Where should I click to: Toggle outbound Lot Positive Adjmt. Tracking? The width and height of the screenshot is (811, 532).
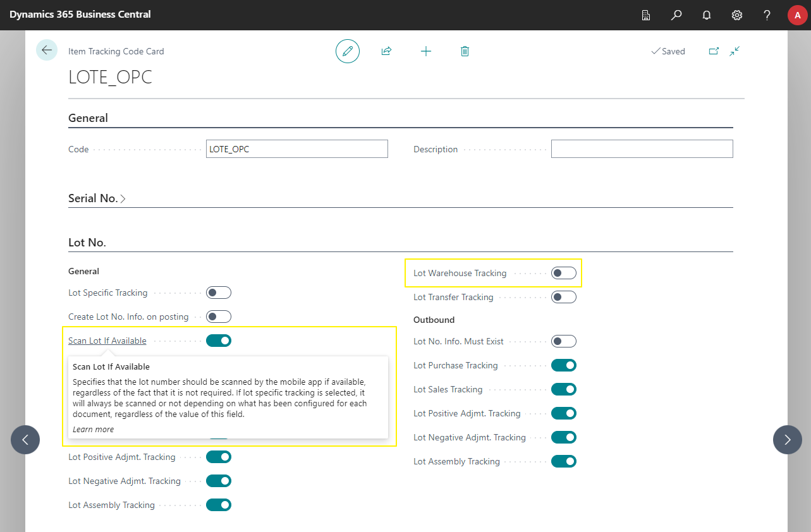tap(564, 413)
